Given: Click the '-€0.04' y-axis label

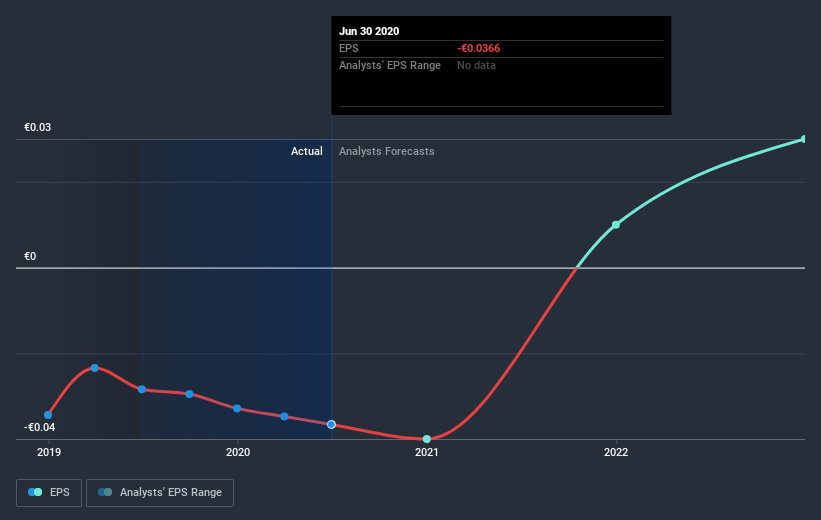Looking at the screenshot, I should 39,427.
